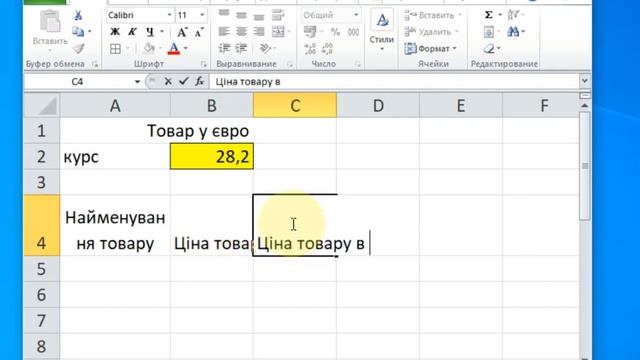Screen dimensions: 640x360
Task: Open Буфер обмена dialog launcher
Action: click(x=95, y=64)
